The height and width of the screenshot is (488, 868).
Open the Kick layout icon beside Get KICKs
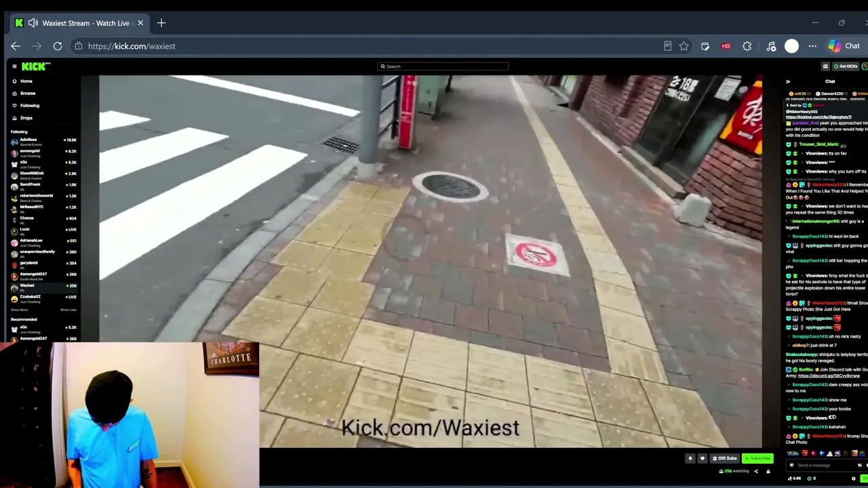[825, 66]
